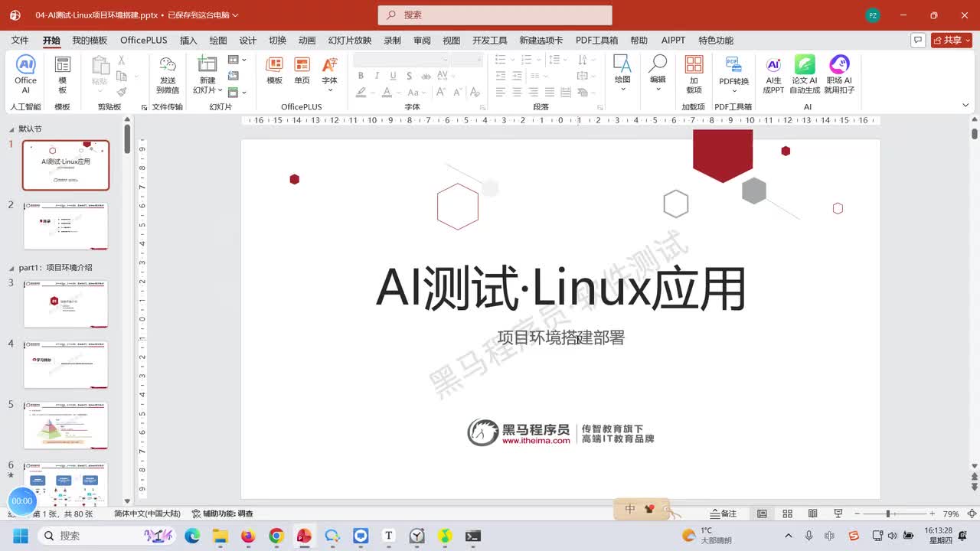
Task: Collapse the part1：项目环境介绍 section
Action: [x=11, y=268]
